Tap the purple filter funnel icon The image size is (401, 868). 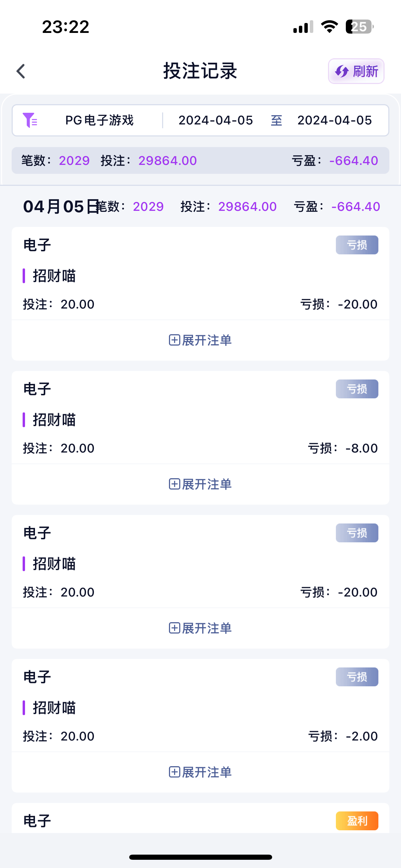pos(30,120)
